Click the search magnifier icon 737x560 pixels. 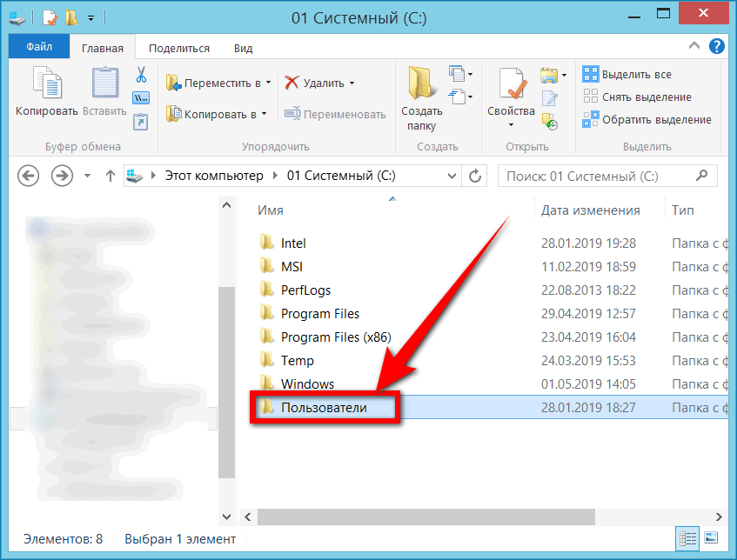coord(701,176)
